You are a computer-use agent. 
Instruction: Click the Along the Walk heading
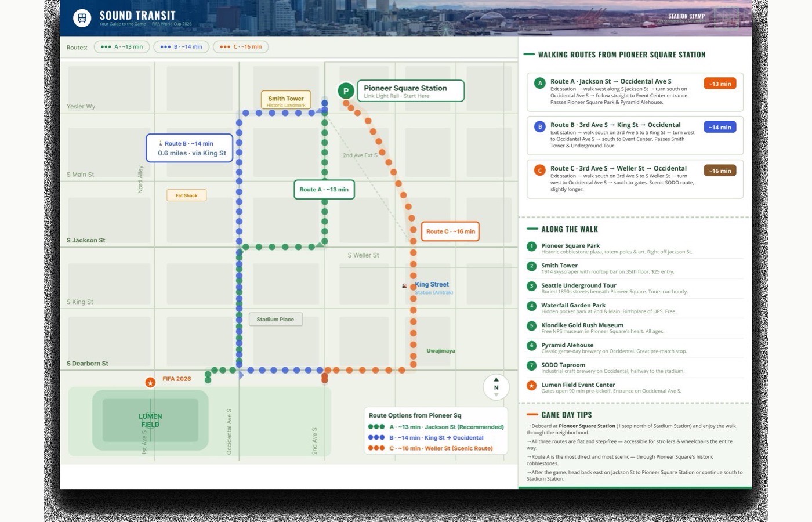pos(570,229)
